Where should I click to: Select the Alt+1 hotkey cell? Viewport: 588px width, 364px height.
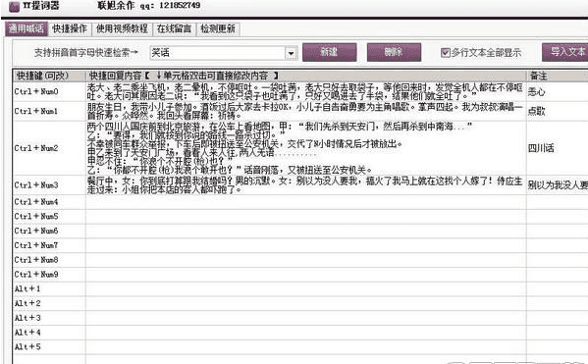49,289
